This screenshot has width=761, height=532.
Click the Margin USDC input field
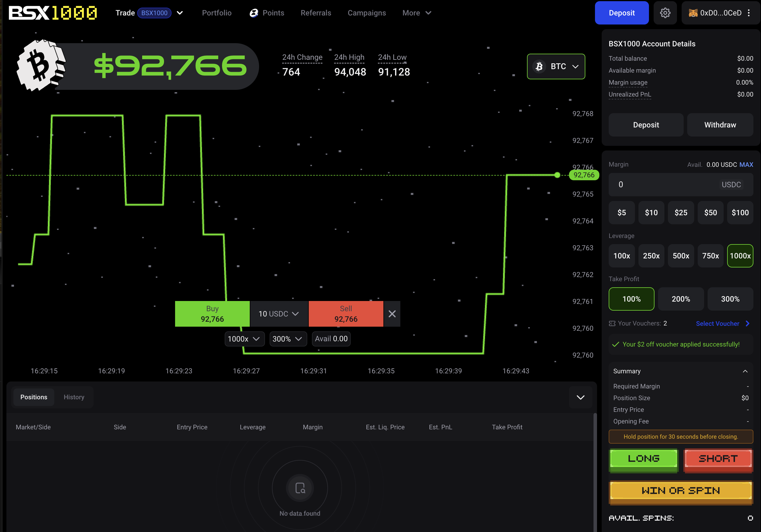tap(663, 185)
